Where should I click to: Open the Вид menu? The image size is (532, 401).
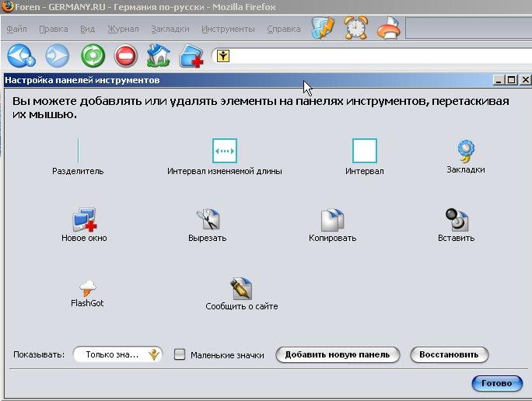click(x=87, y=30)
